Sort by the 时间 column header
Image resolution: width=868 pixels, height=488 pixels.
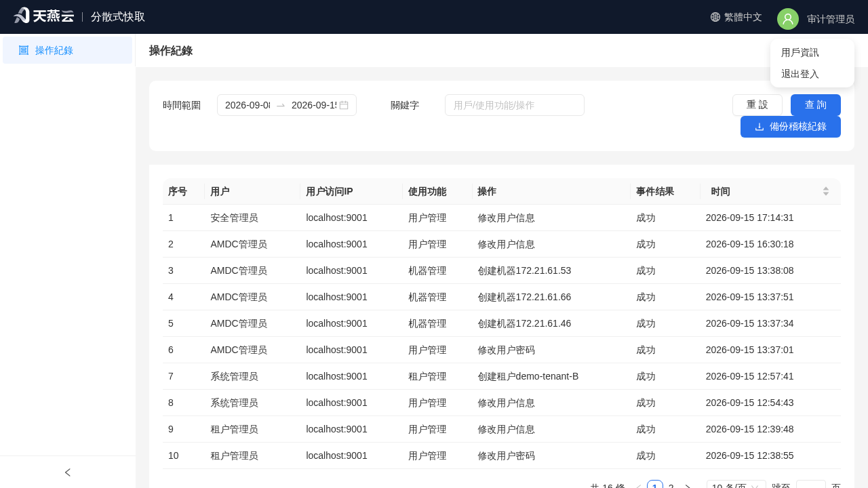770,191
